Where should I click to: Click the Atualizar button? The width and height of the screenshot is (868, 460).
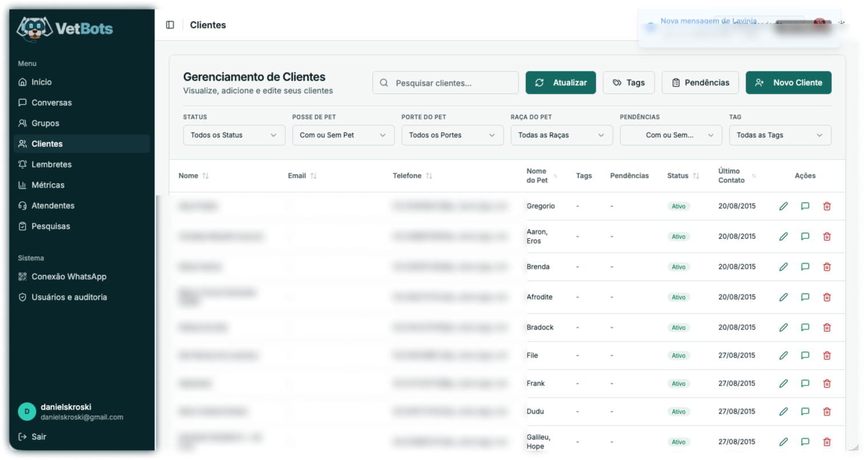pos(560,82)
